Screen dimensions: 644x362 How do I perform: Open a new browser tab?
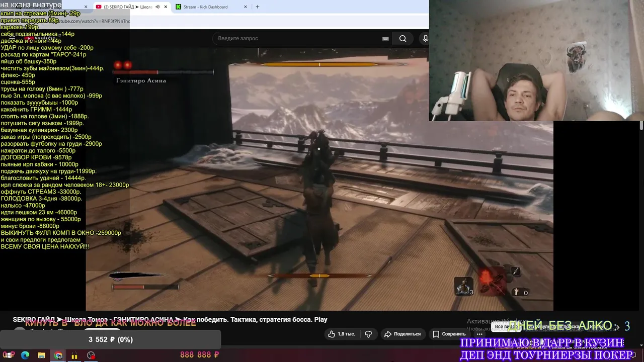pos(257,7)
